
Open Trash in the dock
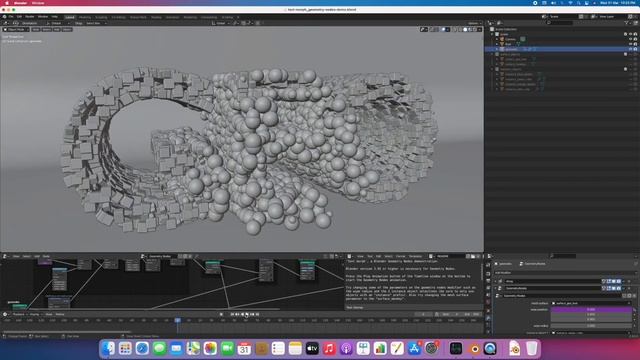click(x=531, y=349)
